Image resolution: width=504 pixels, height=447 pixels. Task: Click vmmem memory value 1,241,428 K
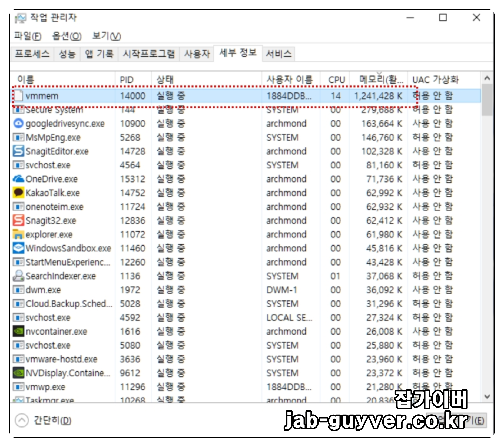pyautogui.click(x=378, y=96)
